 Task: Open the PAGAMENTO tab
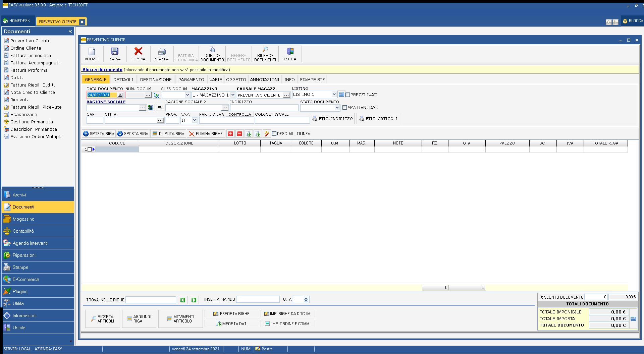point(191,79)
